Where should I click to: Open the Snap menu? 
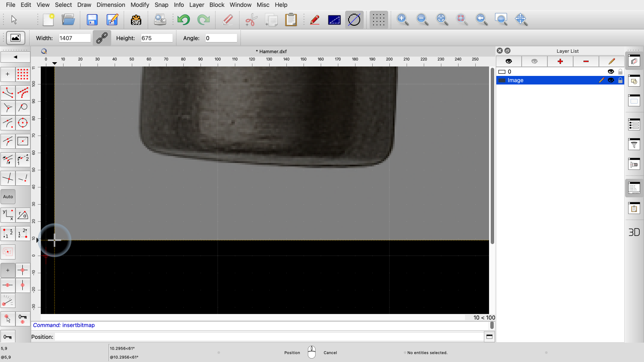[161, 5]
